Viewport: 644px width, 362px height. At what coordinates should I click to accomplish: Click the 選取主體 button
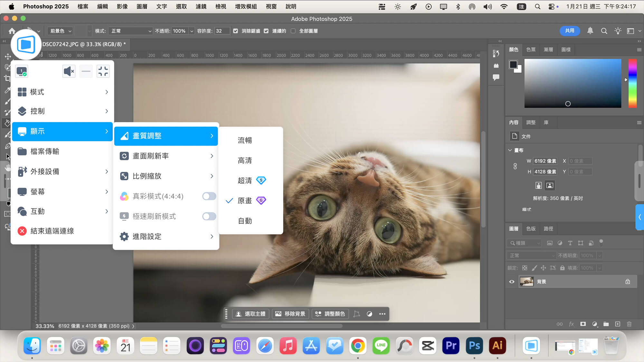click(251, 314)
